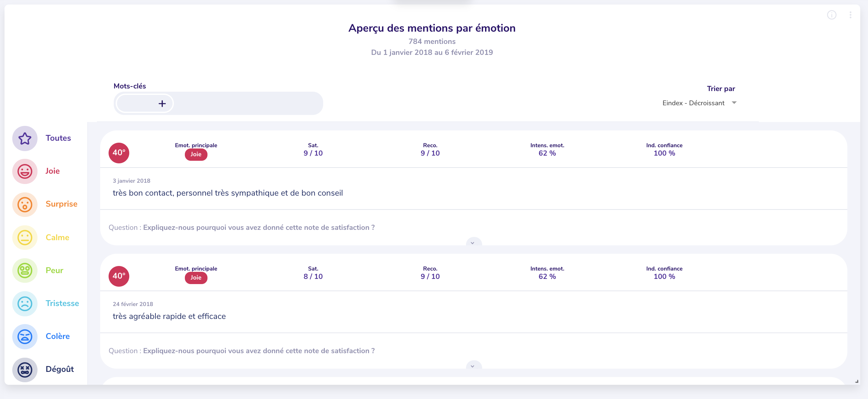Expand the 3 janvier 2018 mention card
This screenshot has width=868, height=399.
[x=473, y=242]
